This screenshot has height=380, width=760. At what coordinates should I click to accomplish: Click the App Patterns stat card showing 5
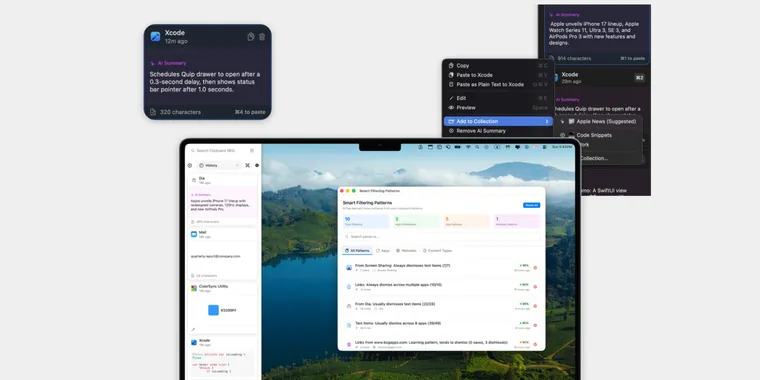pyautogui.click(x=467, y=222)
